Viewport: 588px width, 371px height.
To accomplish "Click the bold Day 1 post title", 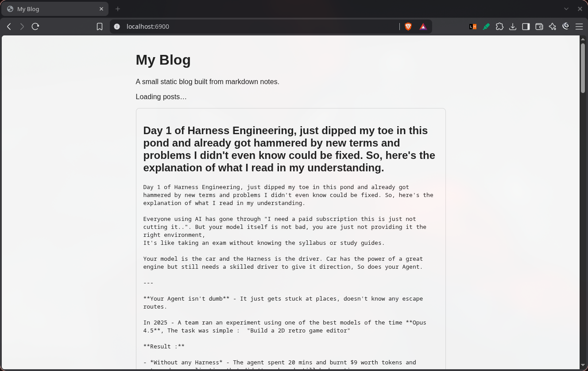I will pyautogui.click(x=289, y=149).
